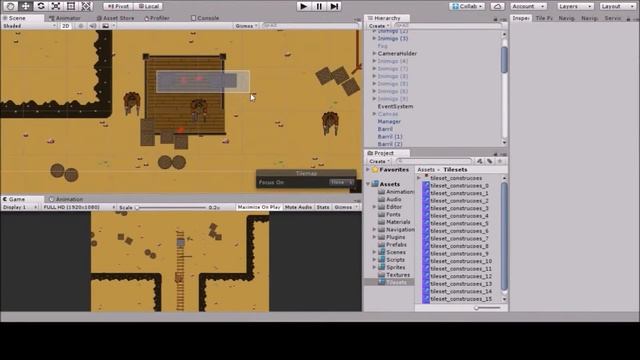
Task: Toggle Pivot/Center handle position
Action: coord(118,6)
